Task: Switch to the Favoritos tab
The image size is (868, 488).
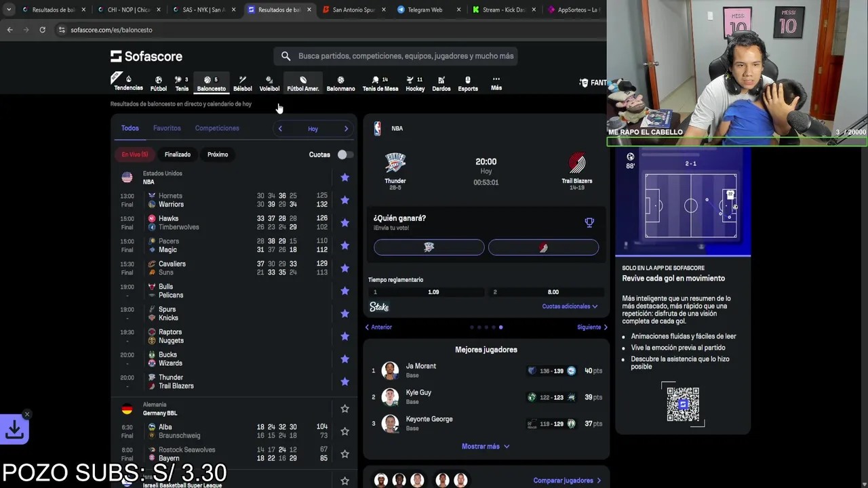Action: tap(167, 128)
